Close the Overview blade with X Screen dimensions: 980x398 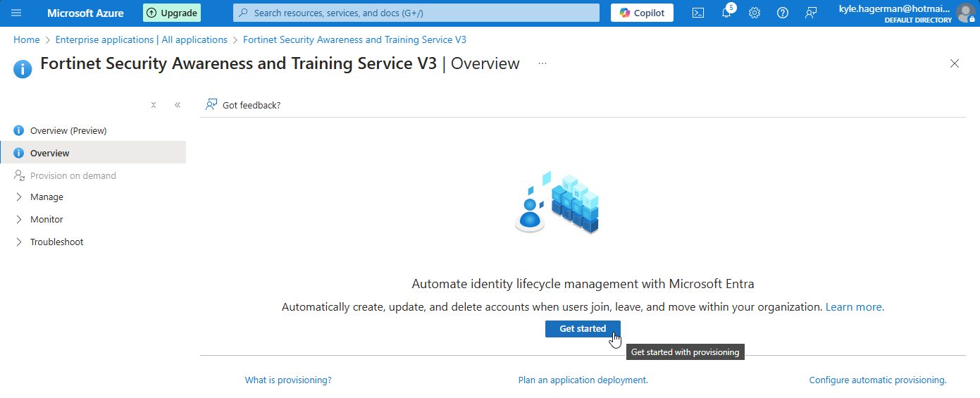[x=955, y=63]
